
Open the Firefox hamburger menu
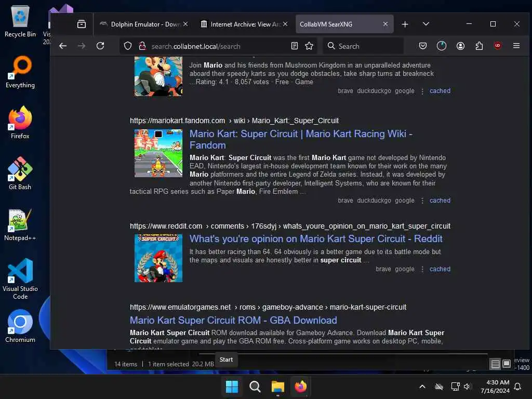tap(516, 46)
